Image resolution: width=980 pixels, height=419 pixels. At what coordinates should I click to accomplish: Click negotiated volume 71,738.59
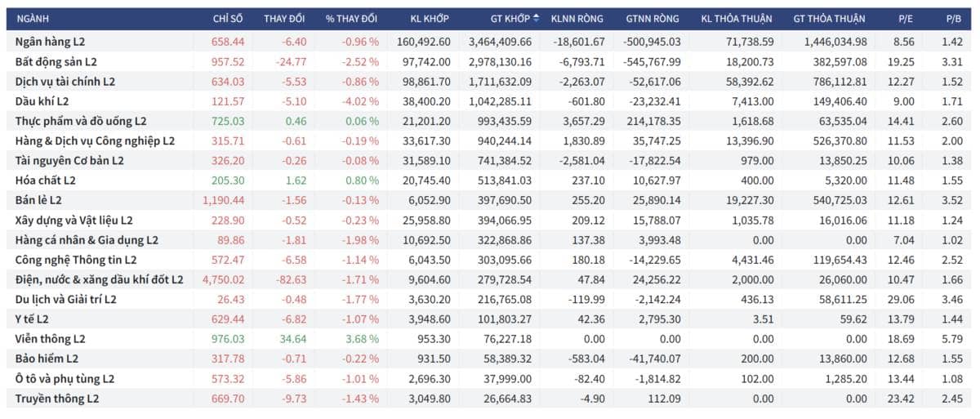pos(749,41)
